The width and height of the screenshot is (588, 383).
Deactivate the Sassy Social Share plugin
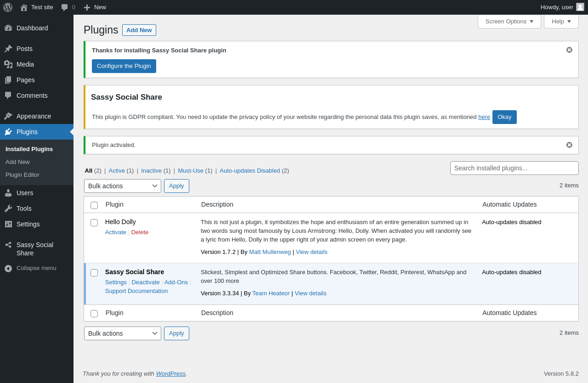(146, 282)
